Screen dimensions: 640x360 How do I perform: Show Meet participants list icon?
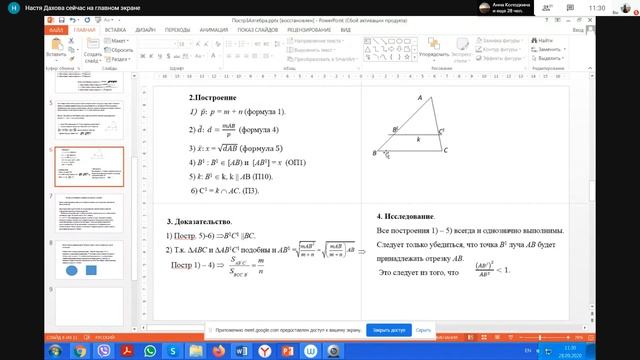(x=547, y=8)
